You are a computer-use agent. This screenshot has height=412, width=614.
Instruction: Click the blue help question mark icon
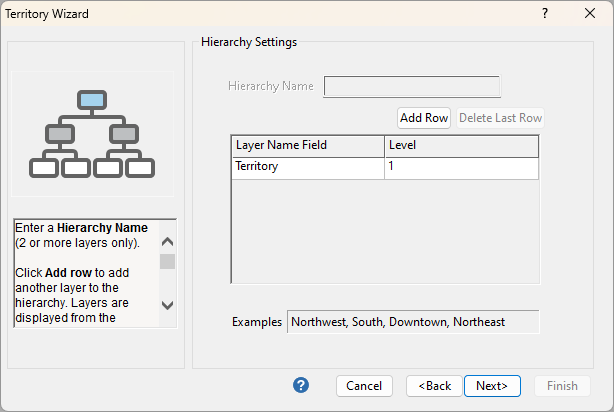[x=301, y=385]
